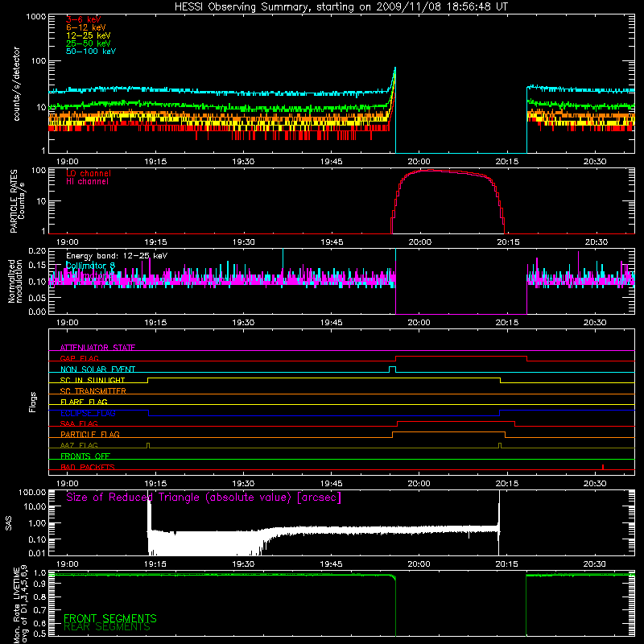The height and width of the screenshot is (644, 644).
Task: Click the HI channel legend label
Action: pyautogui.click(x=87, y=182)
